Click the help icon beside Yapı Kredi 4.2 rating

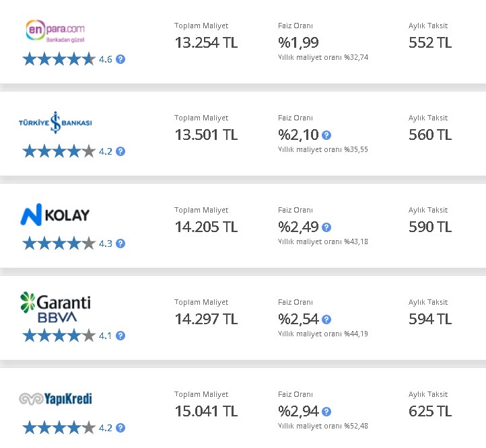click(120, 428)
